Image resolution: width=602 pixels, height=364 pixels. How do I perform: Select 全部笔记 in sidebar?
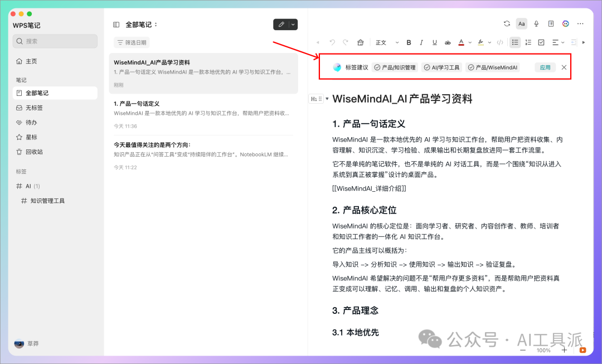tap(55, 93)
